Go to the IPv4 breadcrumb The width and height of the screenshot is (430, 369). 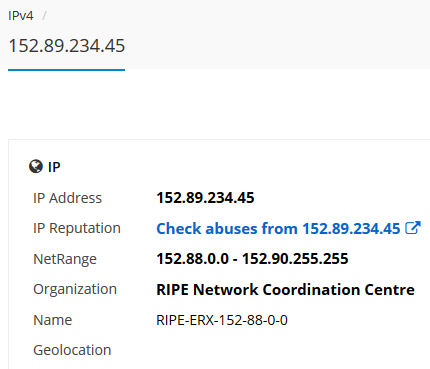pos(21,16)
